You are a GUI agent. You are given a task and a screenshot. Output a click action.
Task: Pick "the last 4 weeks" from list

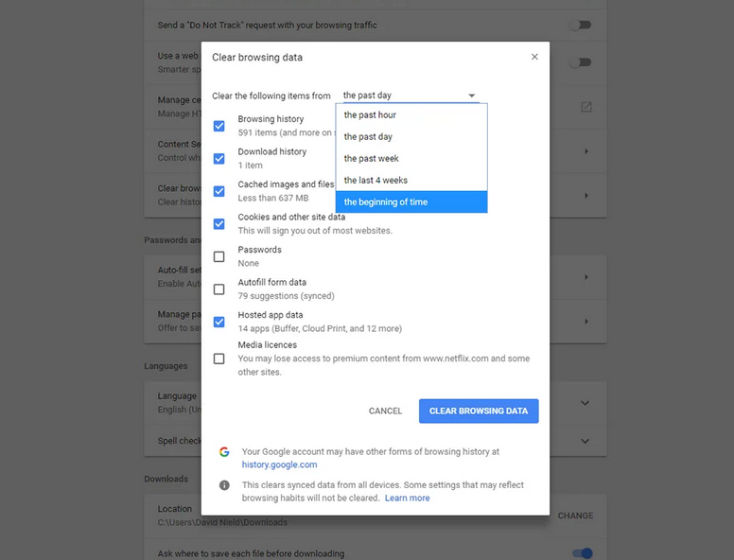[376, 181]
